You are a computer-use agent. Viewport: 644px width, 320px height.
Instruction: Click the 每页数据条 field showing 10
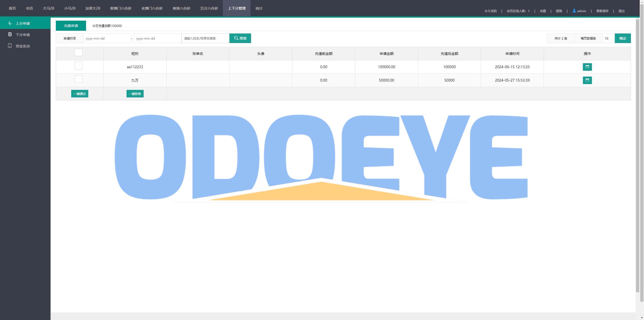pos(608,38)
